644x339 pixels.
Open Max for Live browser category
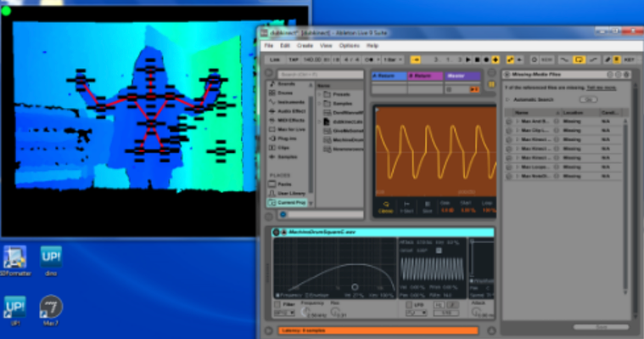(288, 129)
